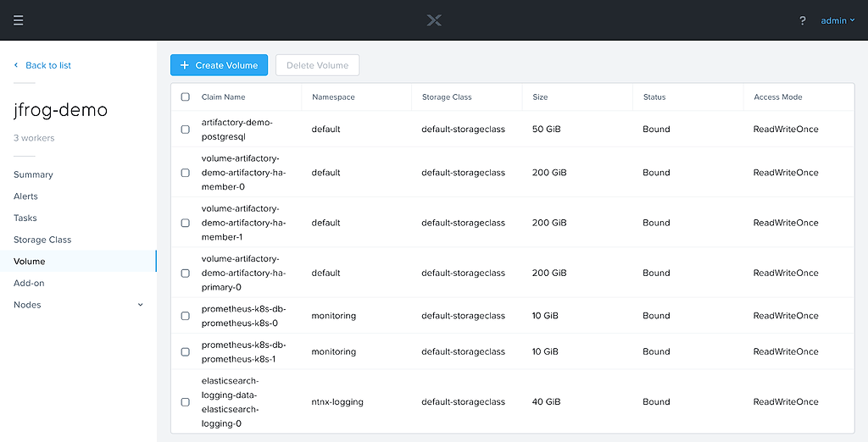
Task: Open the Storage Class sidebar item
Action: 42,240
